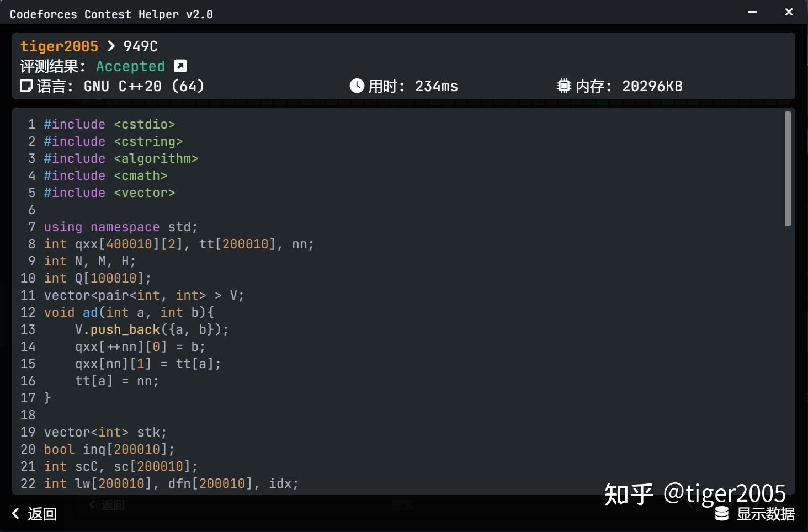Click the window title Codeforces Contest Helper v2.0
The image size is (808, 532).
pos(111,14)
